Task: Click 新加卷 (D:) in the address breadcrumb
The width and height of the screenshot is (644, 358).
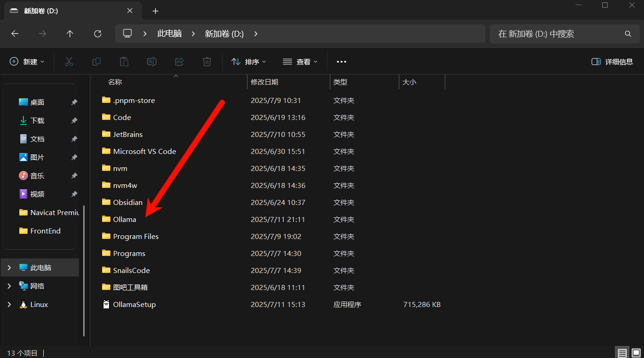Action: point(224,34)
